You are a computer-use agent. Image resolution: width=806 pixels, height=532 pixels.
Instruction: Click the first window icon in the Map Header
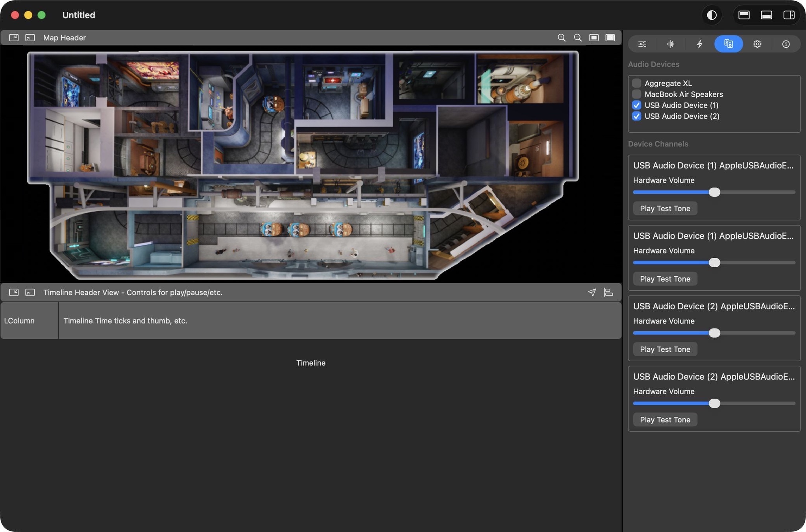(14, 38)
